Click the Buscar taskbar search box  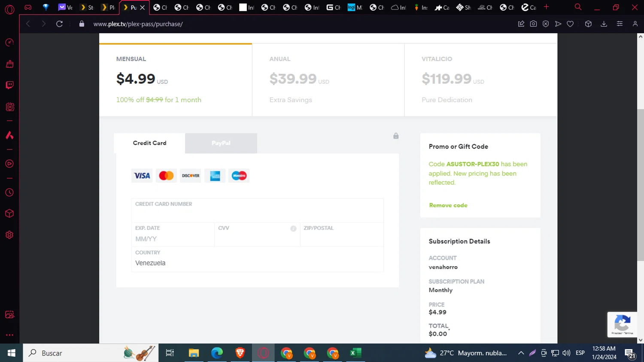[x=91, y=353]
